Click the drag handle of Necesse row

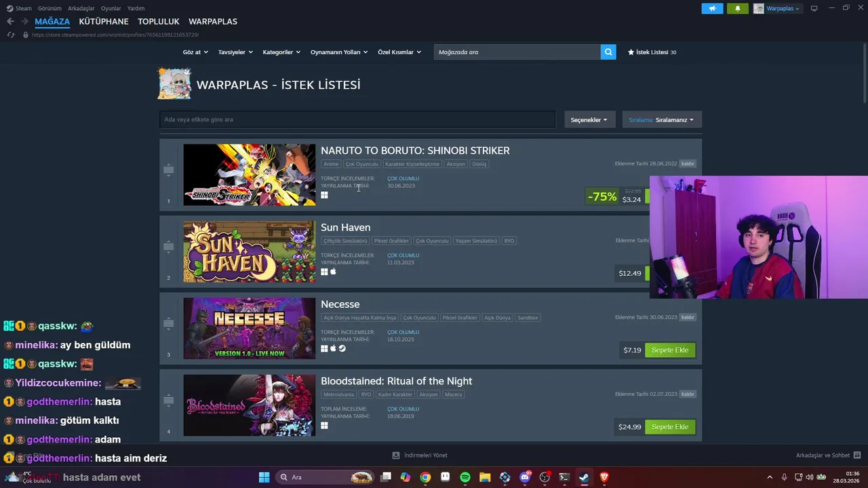click(x=168, y=324)
